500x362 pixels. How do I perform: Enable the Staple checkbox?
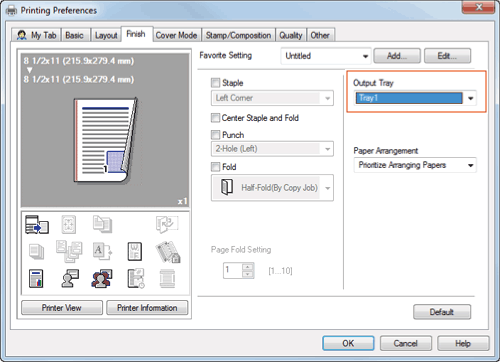pos(216,82)
